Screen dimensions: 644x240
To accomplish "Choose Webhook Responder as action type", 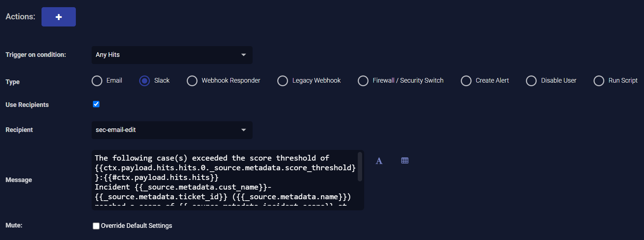I will coord(192,81).
